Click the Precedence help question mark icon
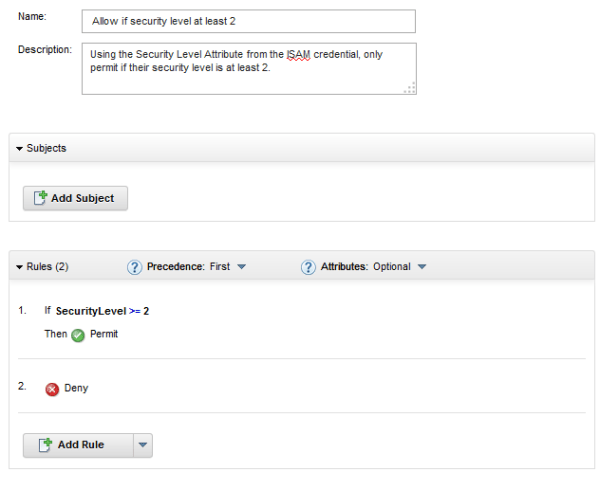 135,267
